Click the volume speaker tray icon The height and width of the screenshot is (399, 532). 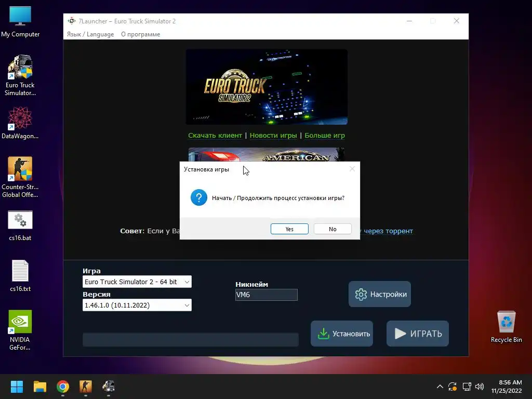(x=480, y=387)
